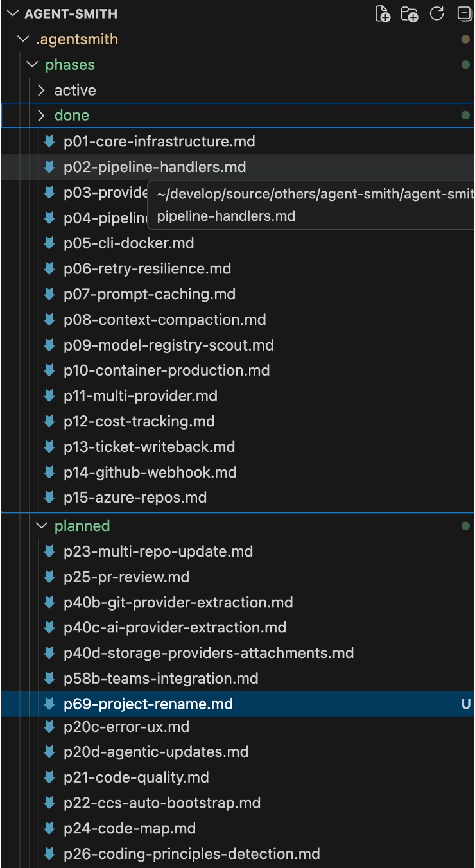Open p40d-storage-providers-attachments.md file
Image resolution: width=475 pixels, height=868 pixels.
209,653
